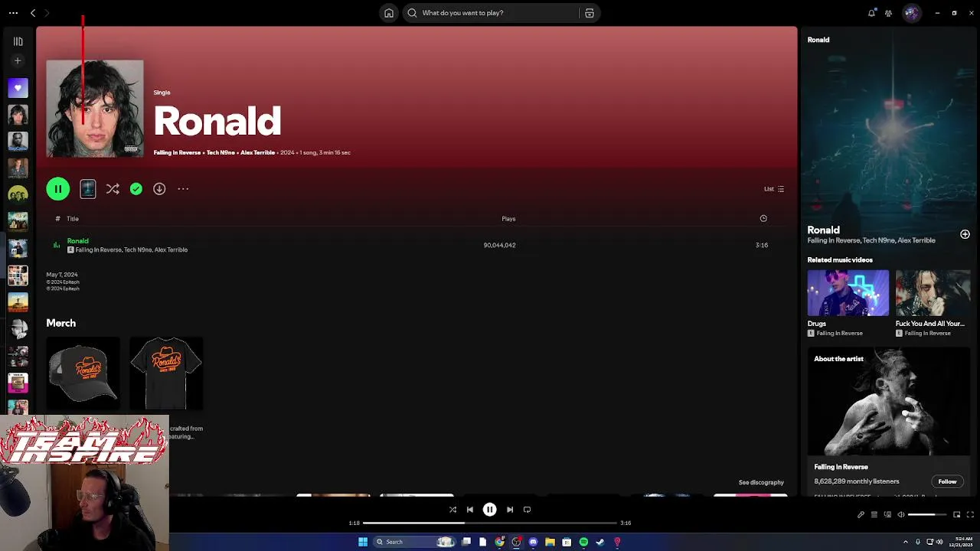Image resolution: width=980 pixels, height=551 pixels.
Task: Open the notifications bell
Action: pos(871,13)
